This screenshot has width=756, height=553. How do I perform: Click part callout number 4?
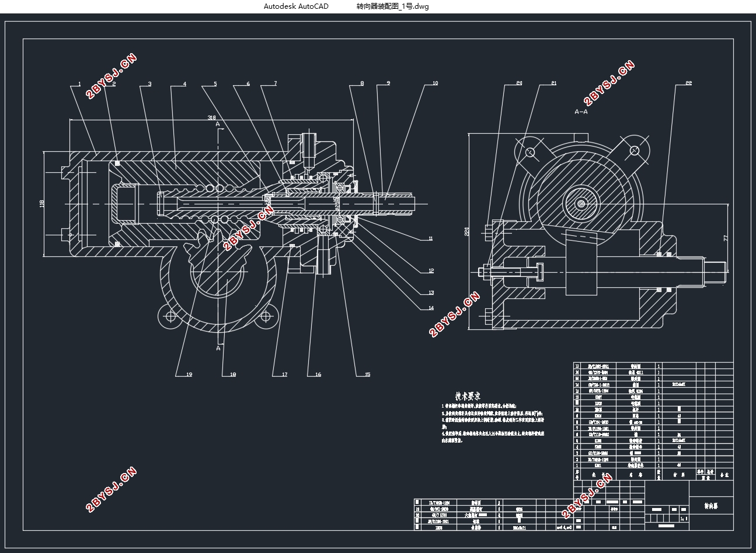pos(184,84)
